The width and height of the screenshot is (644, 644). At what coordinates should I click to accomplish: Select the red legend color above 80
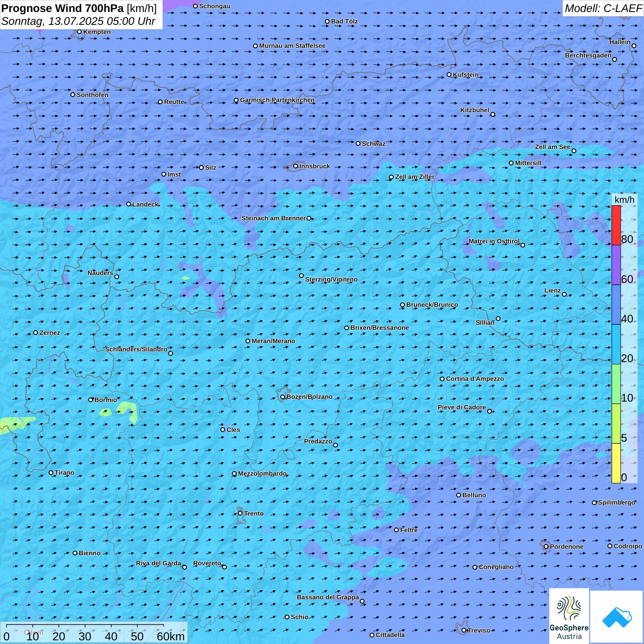(616, 225)
